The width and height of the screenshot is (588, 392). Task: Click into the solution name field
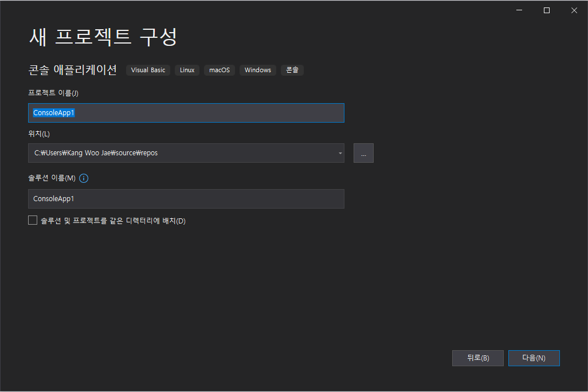(x=186, y=199)
